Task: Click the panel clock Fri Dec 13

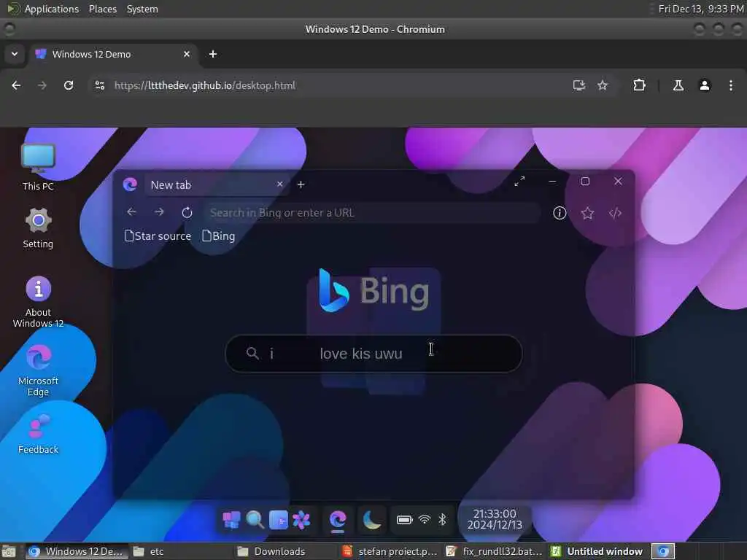Action: coord(701,9)
